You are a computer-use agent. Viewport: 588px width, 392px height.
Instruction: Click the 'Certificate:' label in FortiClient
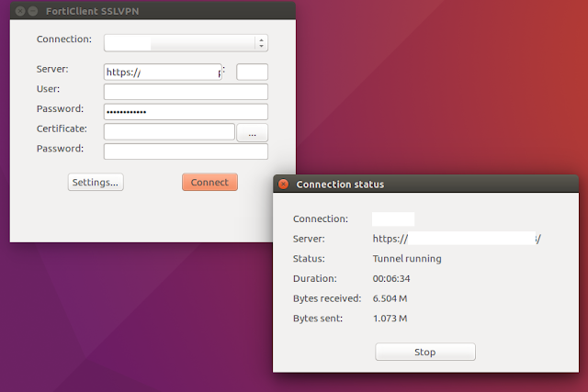[62, 129]
